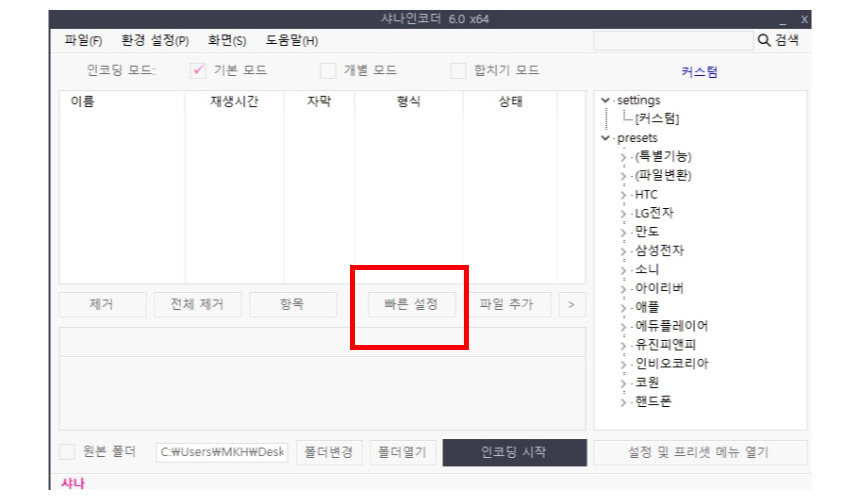Screen dimensions: 860x500
Task: Expand the 에듀플레이어 preset folder
Action: pos(623,327)
